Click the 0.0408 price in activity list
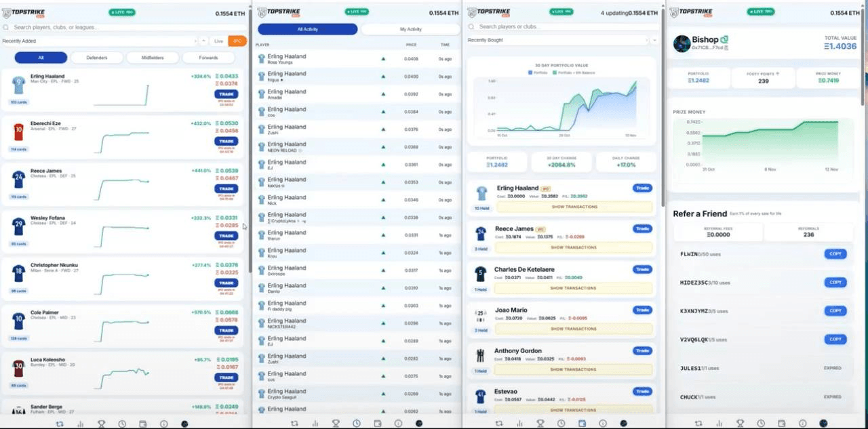 pyautogui.click(x=411, y=59)
